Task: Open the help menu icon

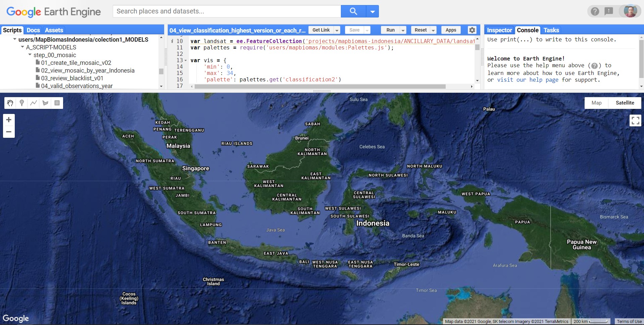Action: (595, 11)
